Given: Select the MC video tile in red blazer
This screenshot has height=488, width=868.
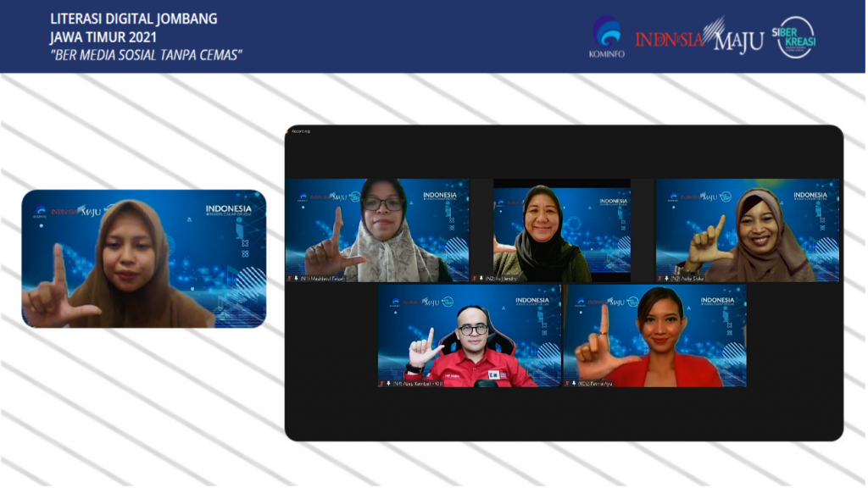Looking at the screenshot, I should pos(654,335).
